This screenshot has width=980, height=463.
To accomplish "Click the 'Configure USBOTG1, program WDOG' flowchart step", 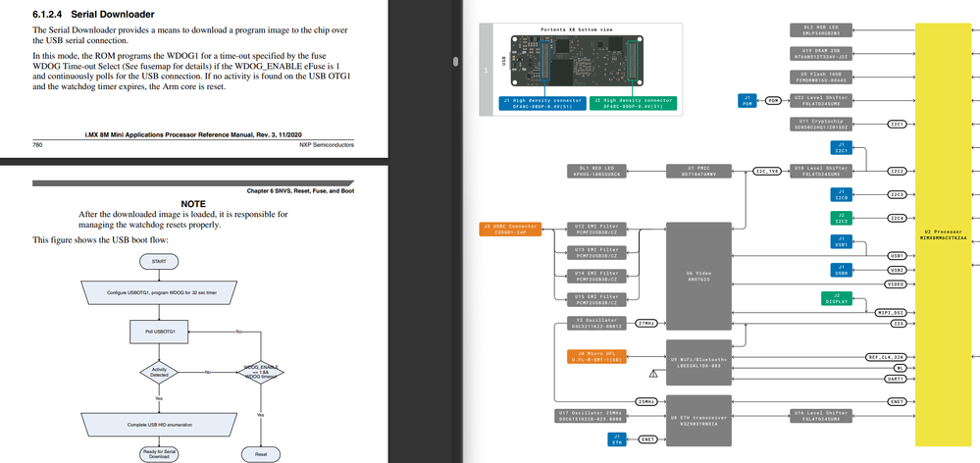I will [x=159, y=292].
